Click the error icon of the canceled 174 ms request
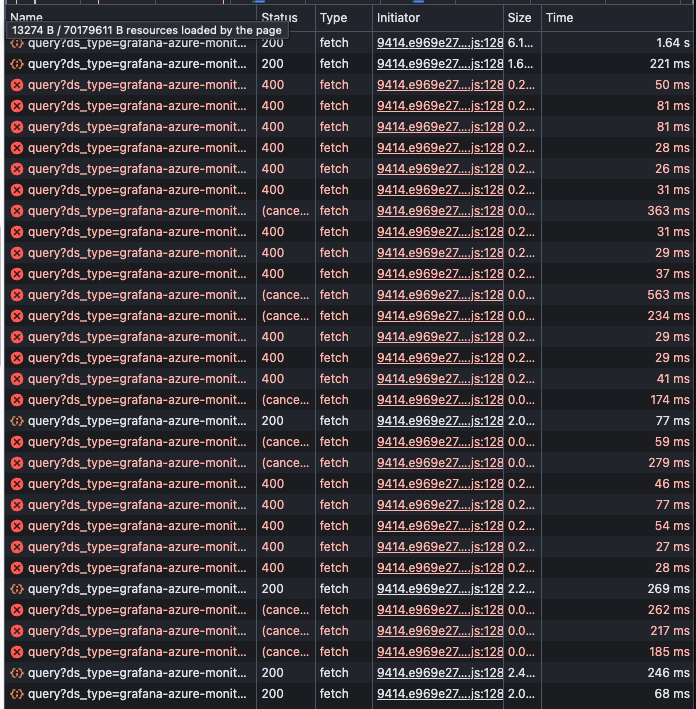 17,400
